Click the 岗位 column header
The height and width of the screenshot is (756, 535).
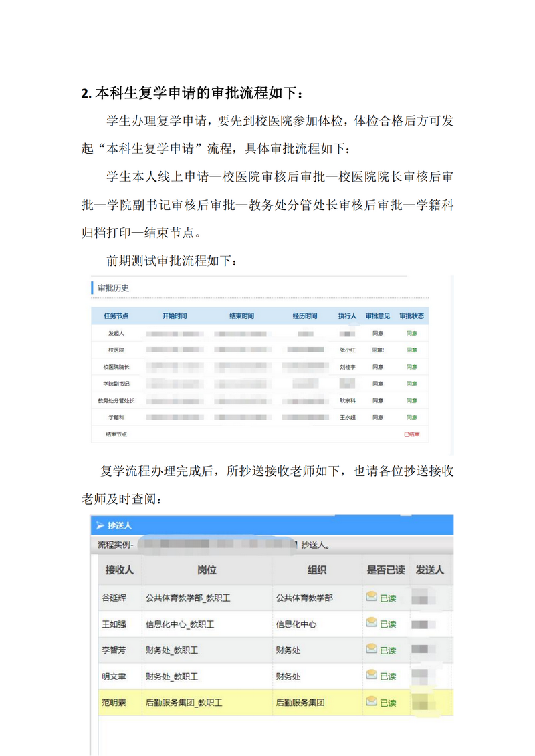(x=207, y=570)
